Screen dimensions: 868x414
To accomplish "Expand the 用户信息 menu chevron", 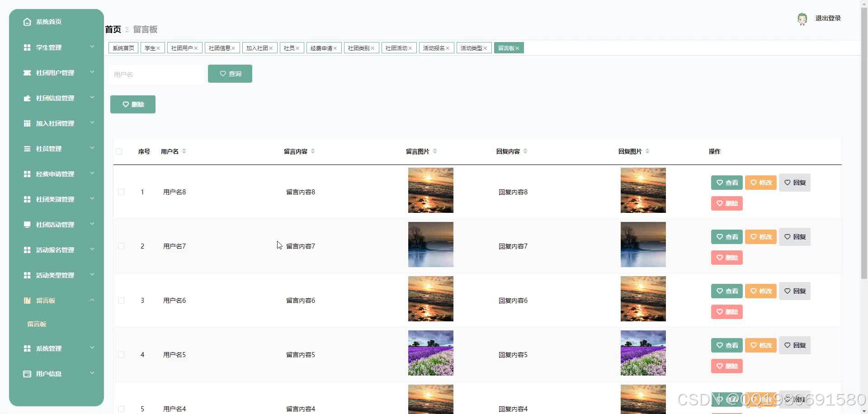I will point(92,373).
